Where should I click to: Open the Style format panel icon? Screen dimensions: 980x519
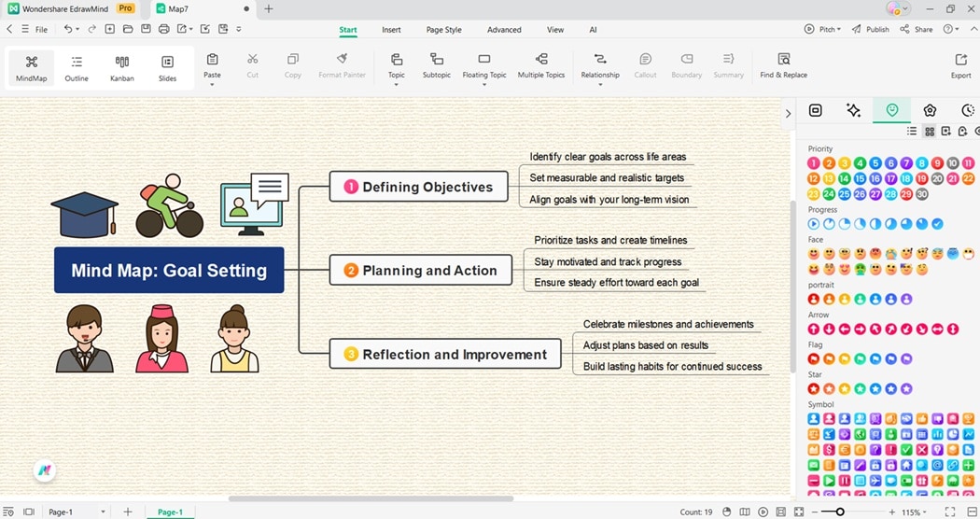(x=815, y=111)
